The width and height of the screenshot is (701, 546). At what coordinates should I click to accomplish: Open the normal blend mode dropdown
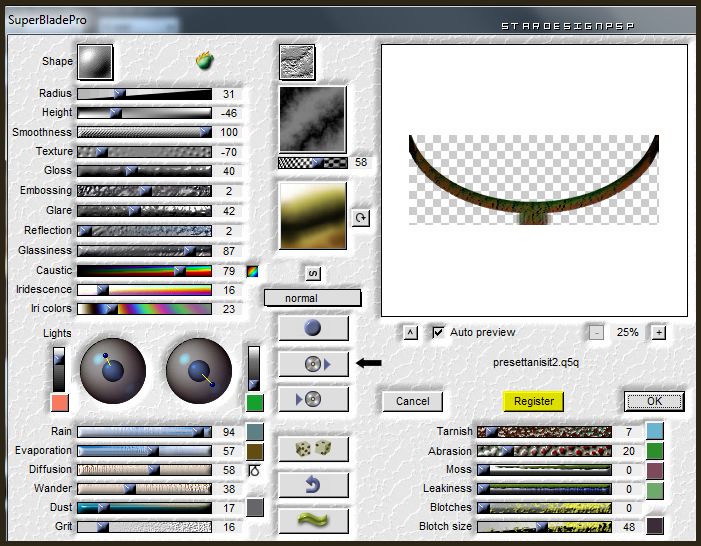pos(312,298)
